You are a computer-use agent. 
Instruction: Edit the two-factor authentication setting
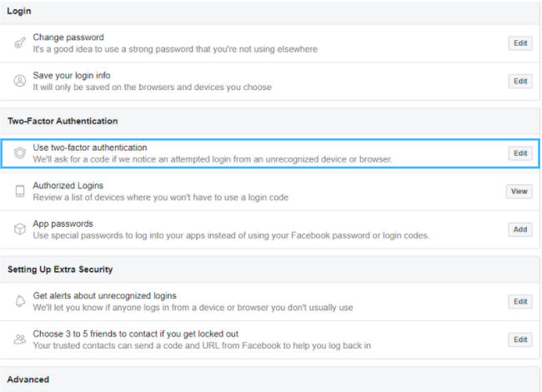(520, 153)
